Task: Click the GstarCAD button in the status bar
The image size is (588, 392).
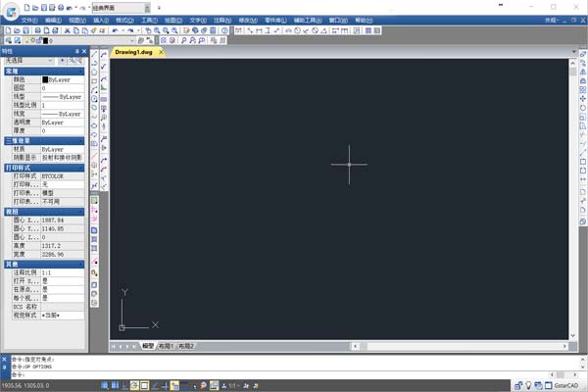Action: (x=565, y=386)
